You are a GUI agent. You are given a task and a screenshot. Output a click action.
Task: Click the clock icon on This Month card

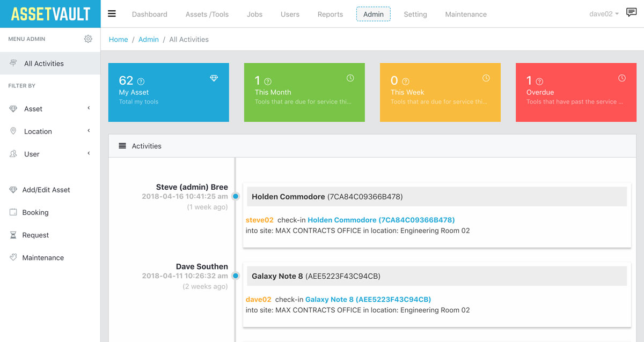point(350,78)
